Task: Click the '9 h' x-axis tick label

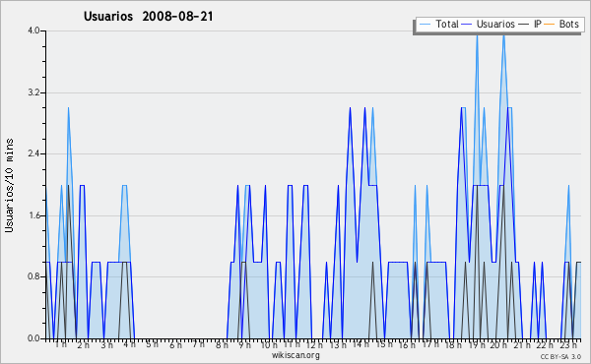Action: (x=244, y=344)
